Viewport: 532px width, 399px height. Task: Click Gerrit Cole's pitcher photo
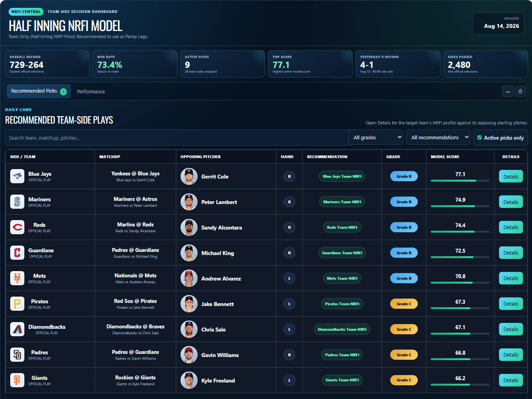189,177
